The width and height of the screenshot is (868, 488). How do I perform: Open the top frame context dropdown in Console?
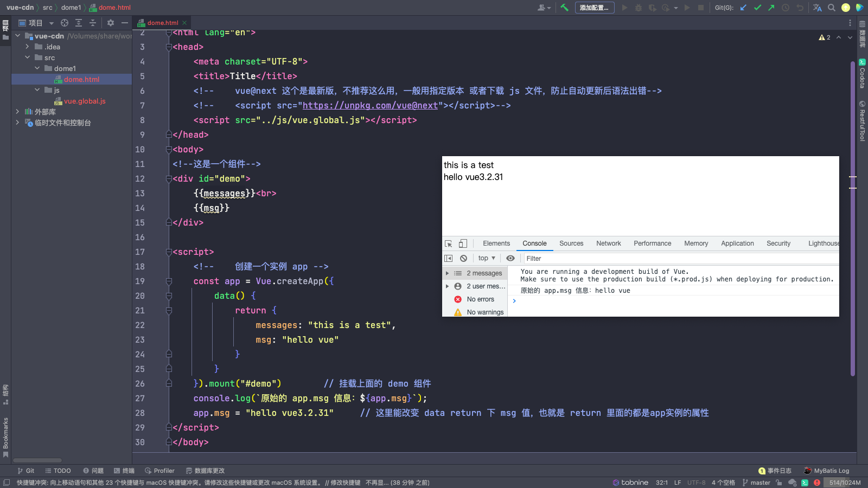[x=486, y=258]
